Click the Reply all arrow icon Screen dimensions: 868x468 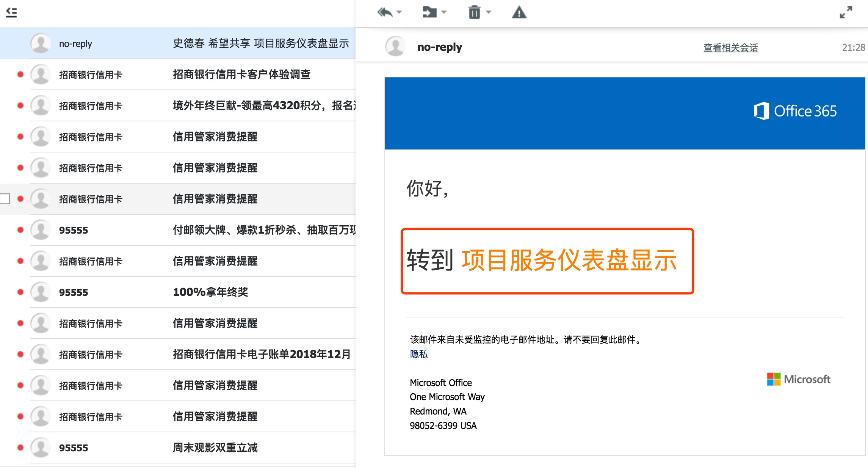pyautogui.click(x=385, y=13)
